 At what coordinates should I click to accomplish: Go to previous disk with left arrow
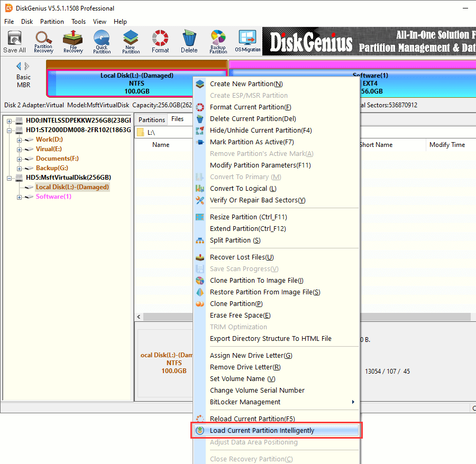point(19,66)
